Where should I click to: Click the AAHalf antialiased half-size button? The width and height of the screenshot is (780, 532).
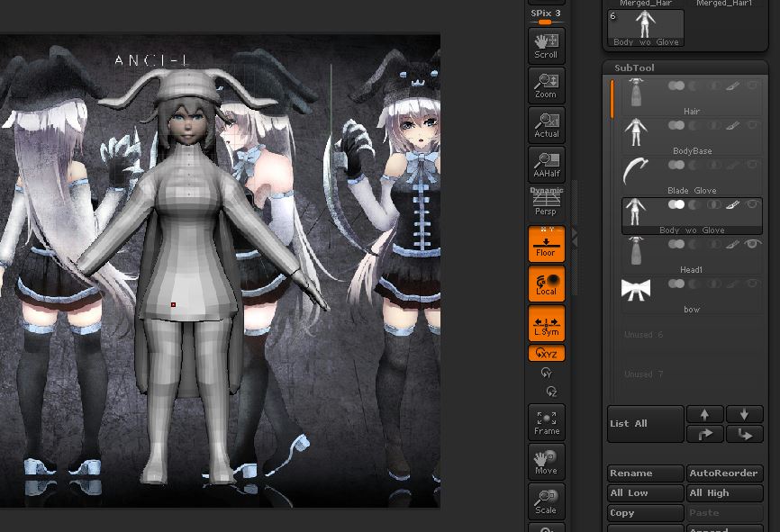pyautogui.click(x=546, y=165)
